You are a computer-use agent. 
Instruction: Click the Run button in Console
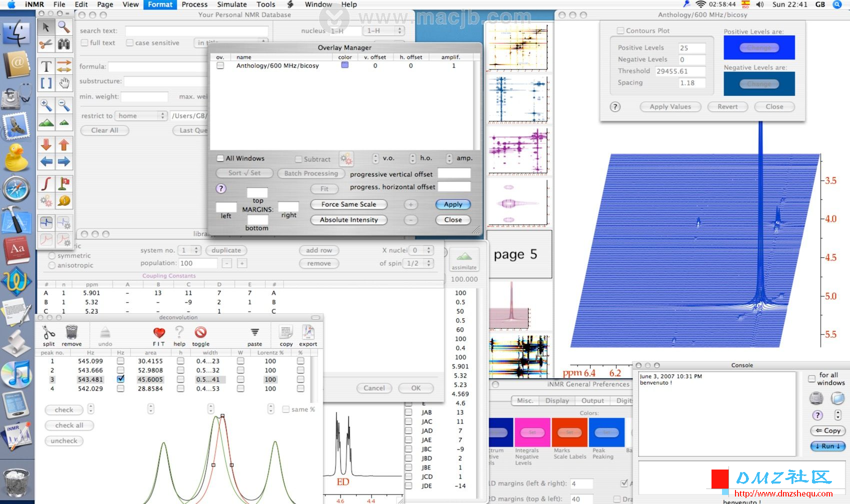pyautogui.click(x=827, y=446)
